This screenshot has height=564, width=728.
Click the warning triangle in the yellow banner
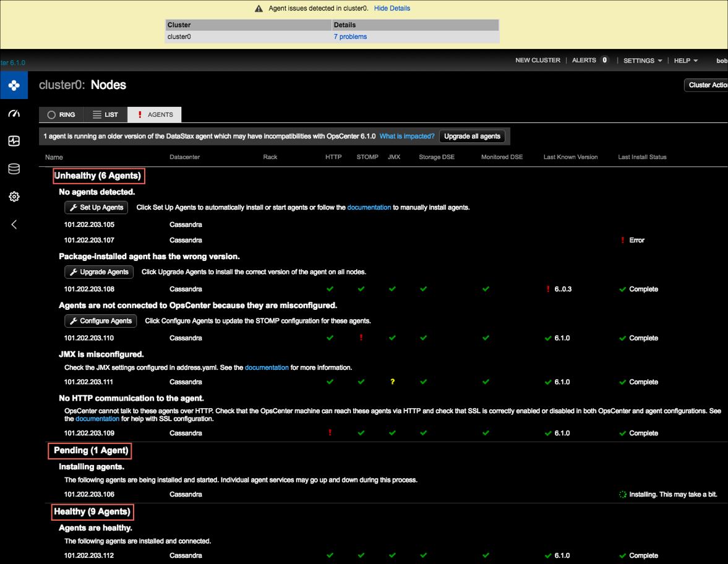coord(259,8)
